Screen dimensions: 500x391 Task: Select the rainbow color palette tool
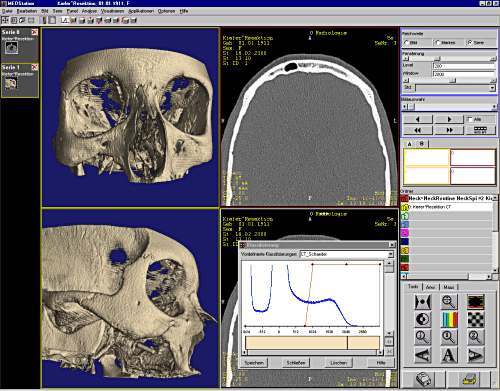pos(449,320)
